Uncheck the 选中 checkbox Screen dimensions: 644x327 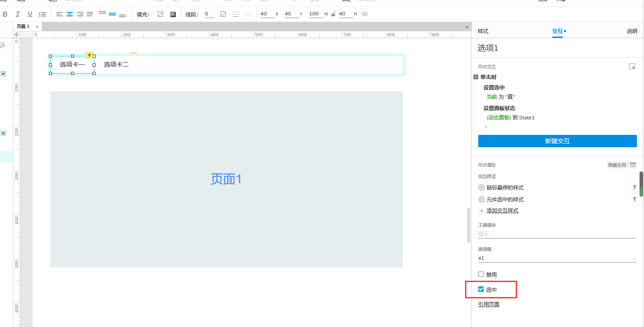tap(481, 289)
